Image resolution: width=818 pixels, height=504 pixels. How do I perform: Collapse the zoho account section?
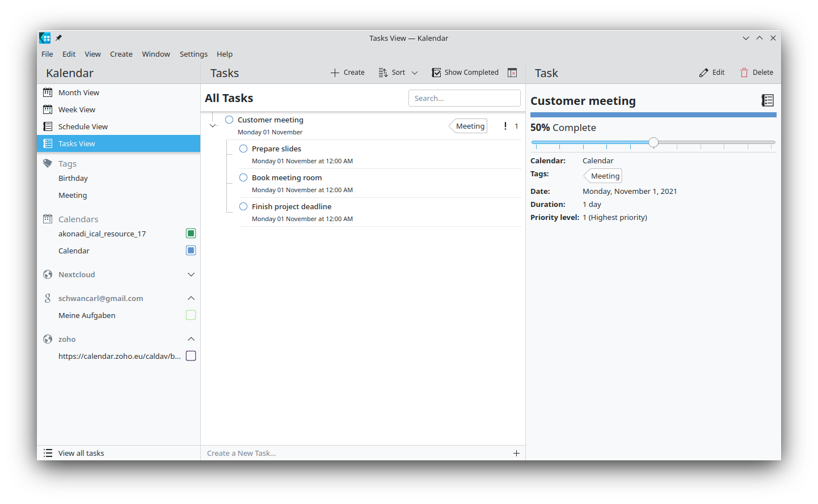coord(191,339)
